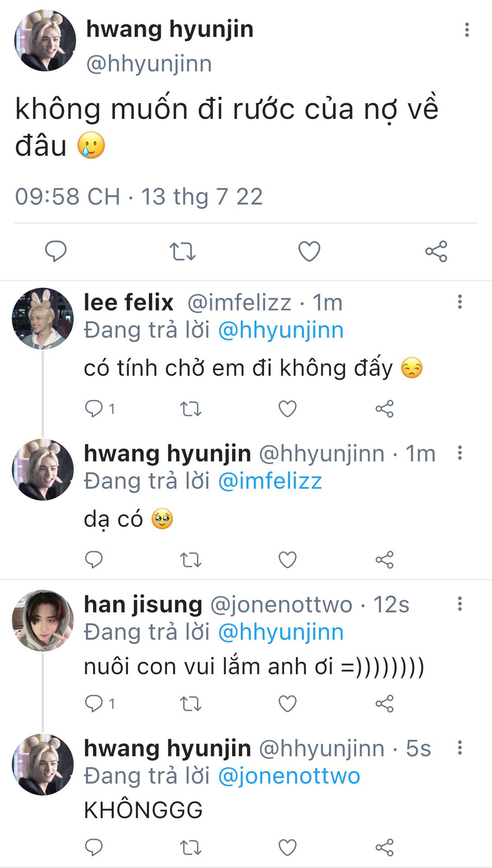Reply to han jisung's comment
The height and width of the screenshot is (868, 492).
click(94, 703)
